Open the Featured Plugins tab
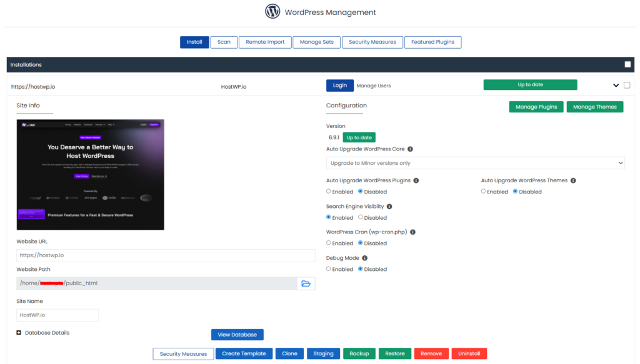This screenshot has height=364, width=640. click(432, 42)
